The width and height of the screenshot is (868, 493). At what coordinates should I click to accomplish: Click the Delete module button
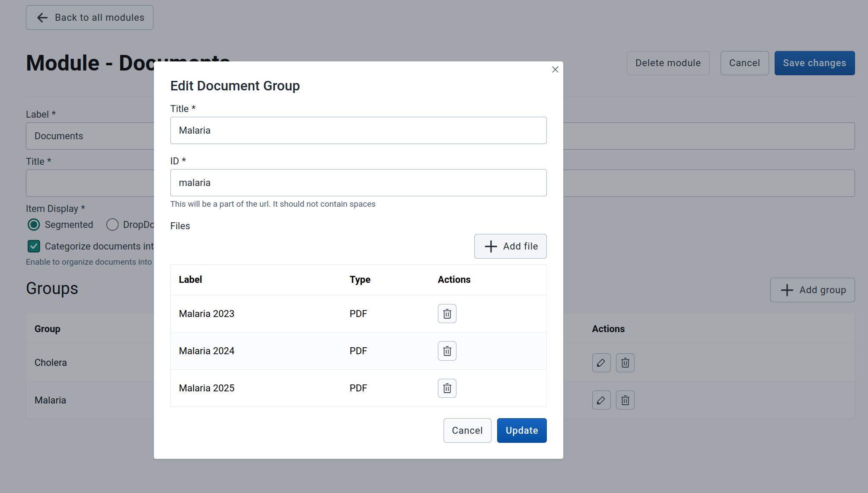(668, 63)
